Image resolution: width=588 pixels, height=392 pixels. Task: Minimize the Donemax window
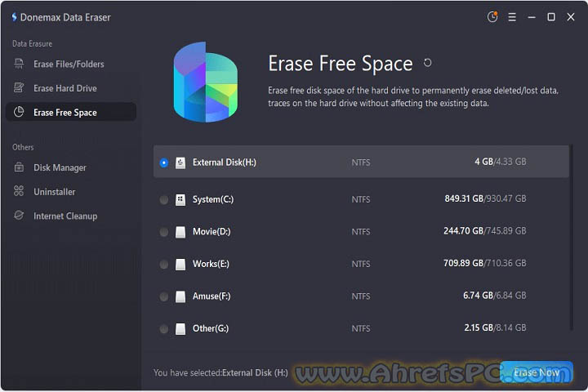tap(532, 17)
